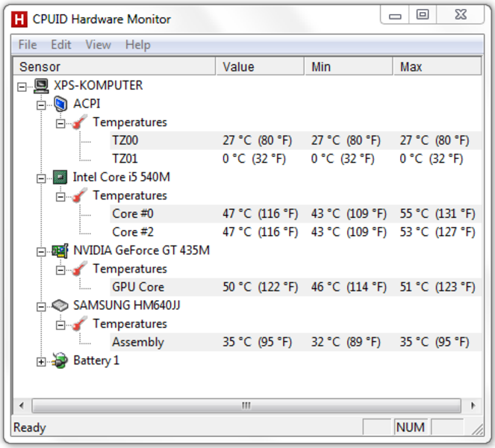Click the scroll right arrow
The image size is (495, 448).
tap(473, 405)
